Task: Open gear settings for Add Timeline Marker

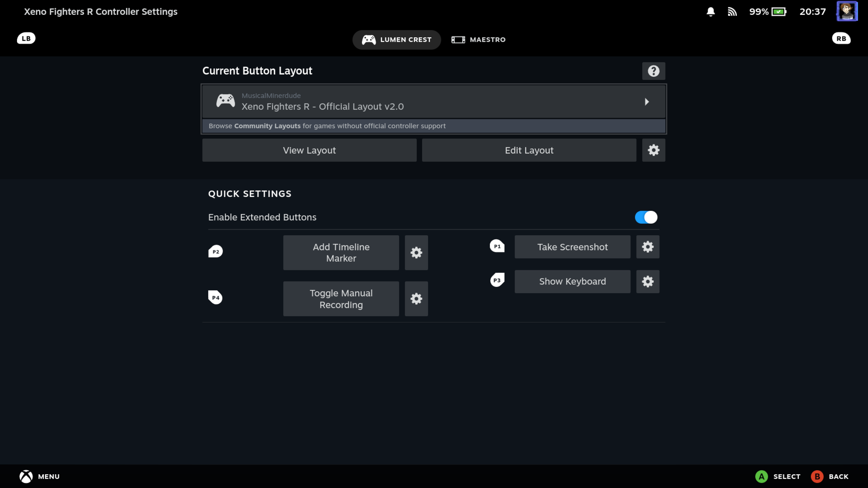Action: click(416, 253)
